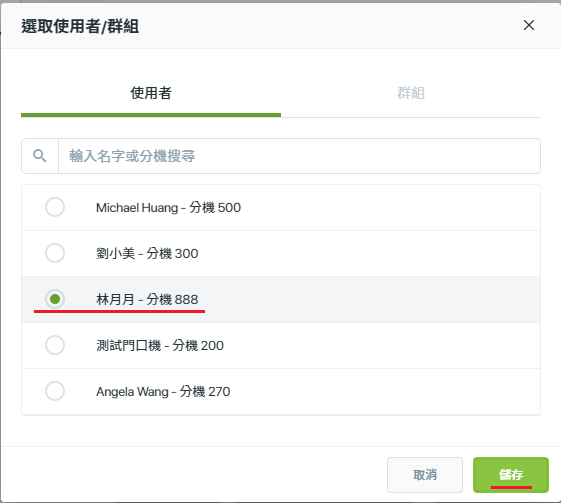This screenshot has height=503, width=561.
Task: Click empty area of Angela Wang row
Action: (x=385, y=391)
